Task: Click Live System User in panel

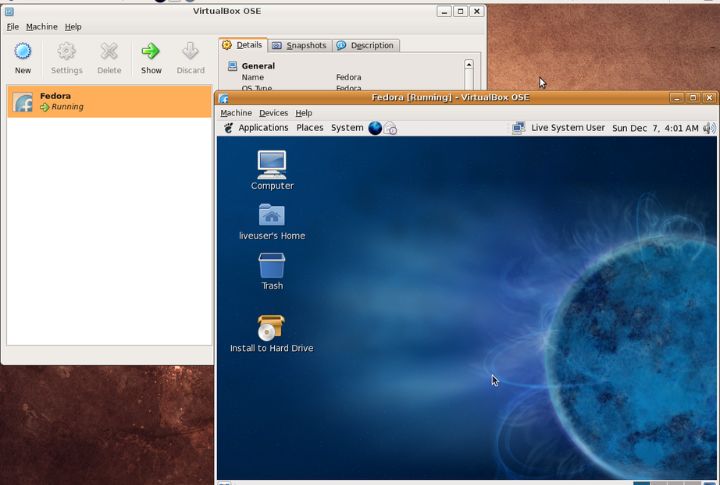Action: [568, 128]
